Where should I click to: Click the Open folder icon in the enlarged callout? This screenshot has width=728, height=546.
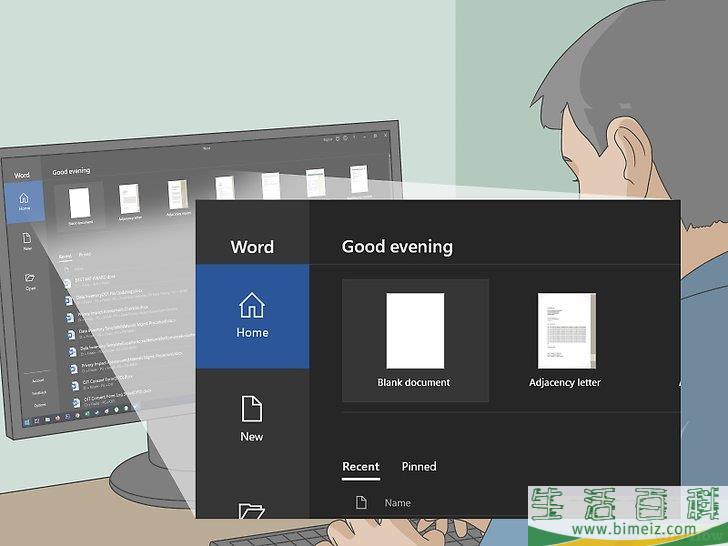pos(251,510)
